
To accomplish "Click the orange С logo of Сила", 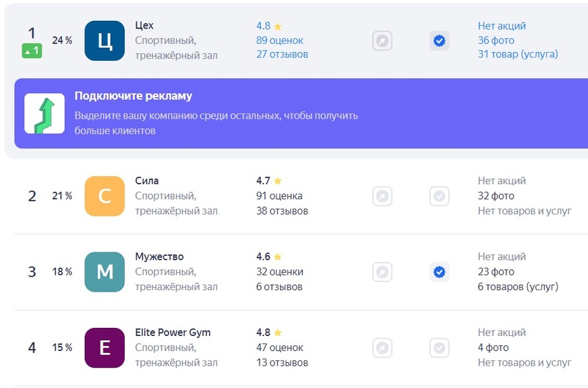I will (x=105, y=196).
